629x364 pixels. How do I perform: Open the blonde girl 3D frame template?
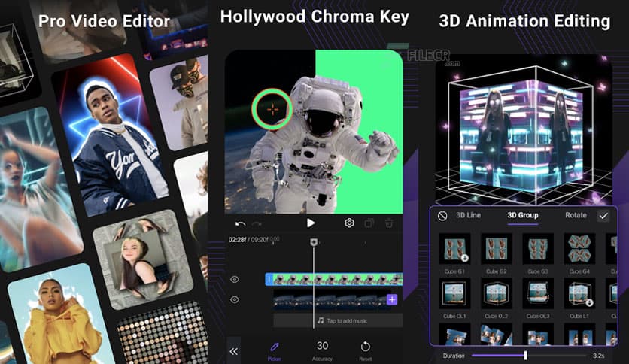coord(142,259)
